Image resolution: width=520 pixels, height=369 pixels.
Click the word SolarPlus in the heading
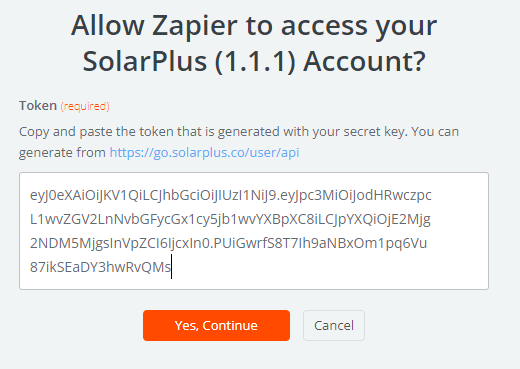point(145,62)
